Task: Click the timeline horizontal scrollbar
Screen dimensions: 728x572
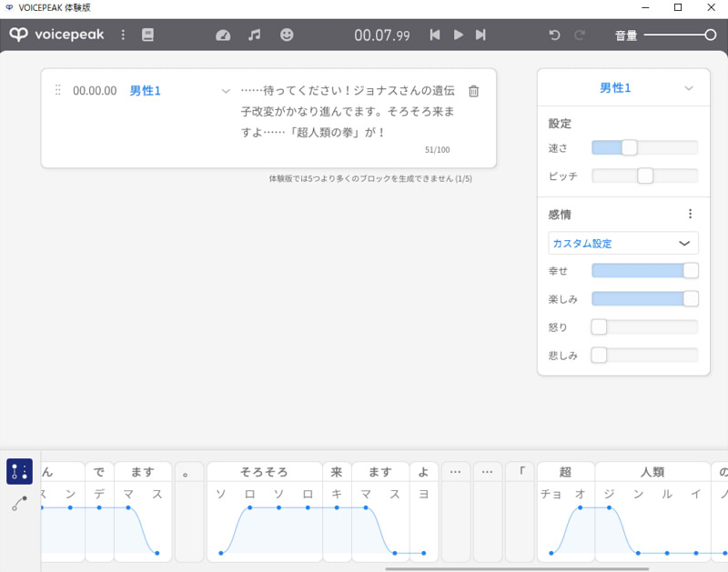Action: [517, 568]
